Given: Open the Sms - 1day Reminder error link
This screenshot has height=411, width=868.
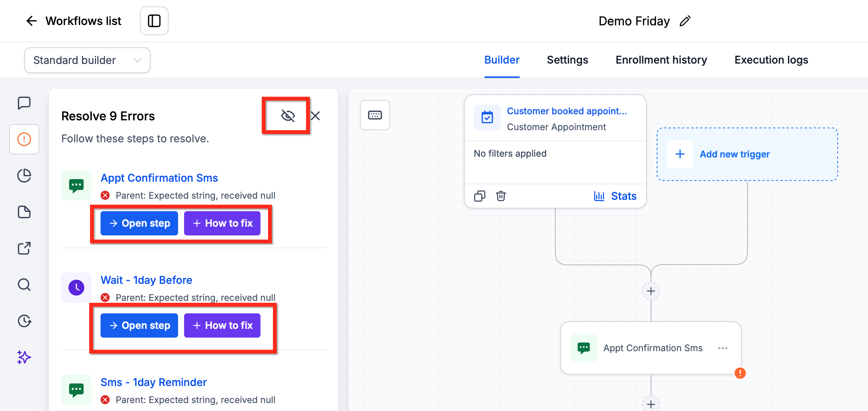Looking at the screenshot, I should pyautogui.click(x=153, y=382).
